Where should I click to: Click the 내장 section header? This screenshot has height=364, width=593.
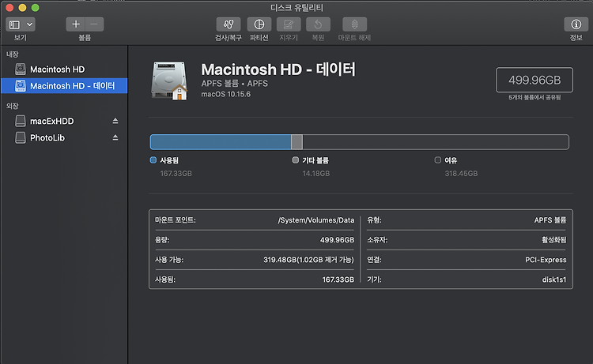point(12,54)
